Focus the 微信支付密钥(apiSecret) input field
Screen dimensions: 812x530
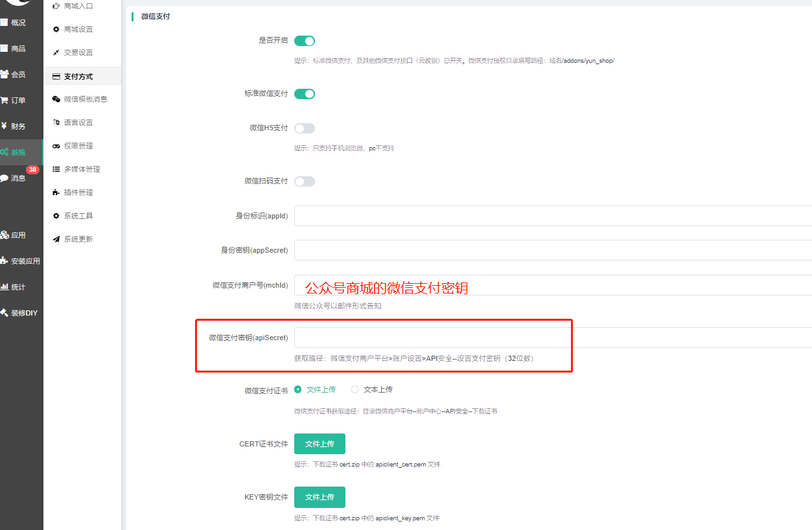(553, 338)
